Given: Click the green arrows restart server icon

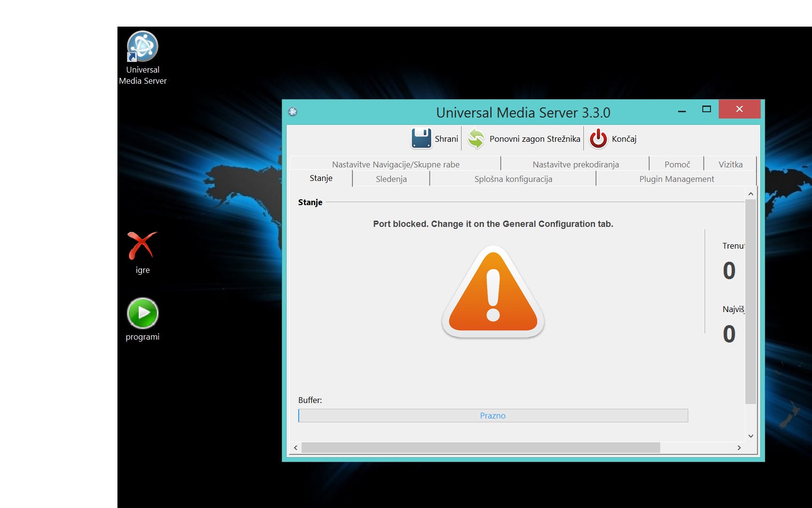Looking at the screenshot, I should 476,138.
